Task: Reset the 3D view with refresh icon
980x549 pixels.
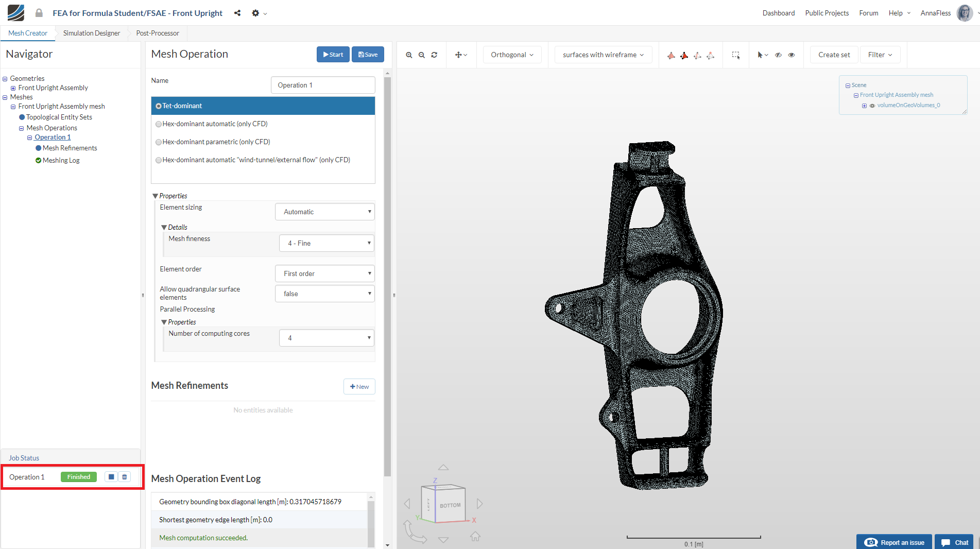Action: pos(434,55)
